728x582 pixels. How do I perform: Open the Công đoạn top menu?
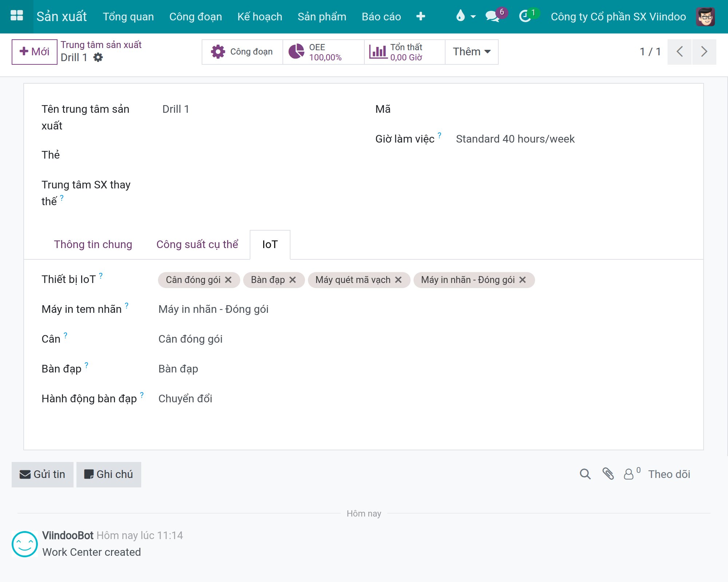click(x=196, y=16)
